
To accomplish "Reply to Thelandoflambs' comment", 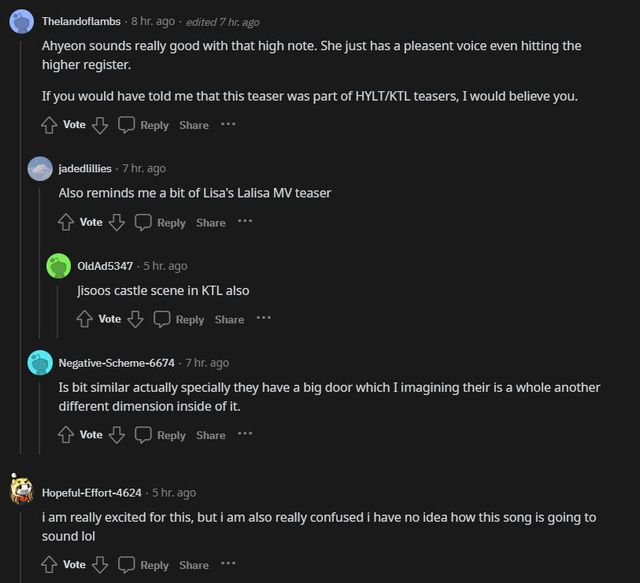I will [x=143, y=125].
